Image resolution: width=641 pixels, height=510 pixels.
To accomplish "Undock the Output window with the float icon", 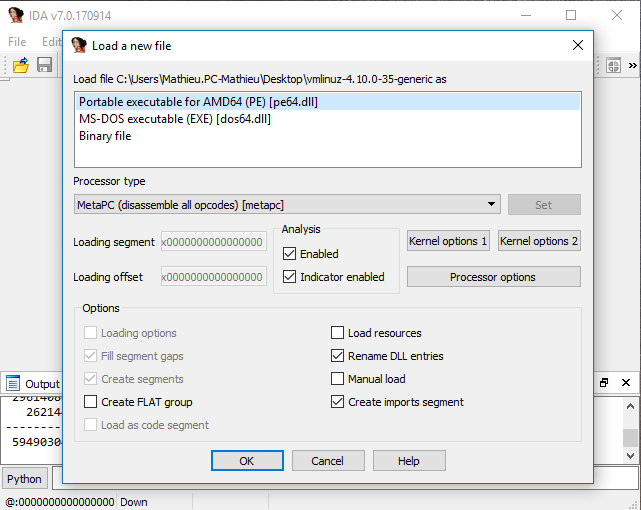I will coord(604,383).
